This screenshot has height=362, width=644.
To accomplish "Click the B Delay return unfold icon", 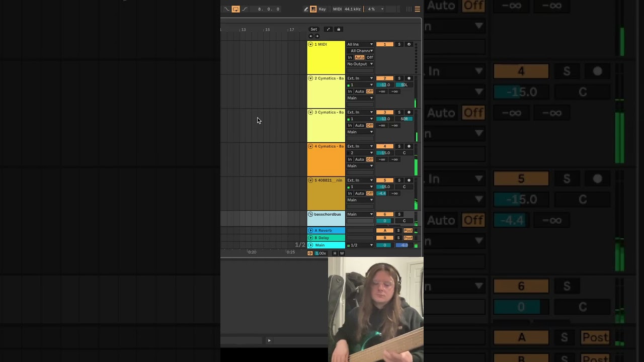I will pyautogui.click(x=310, y=238).
